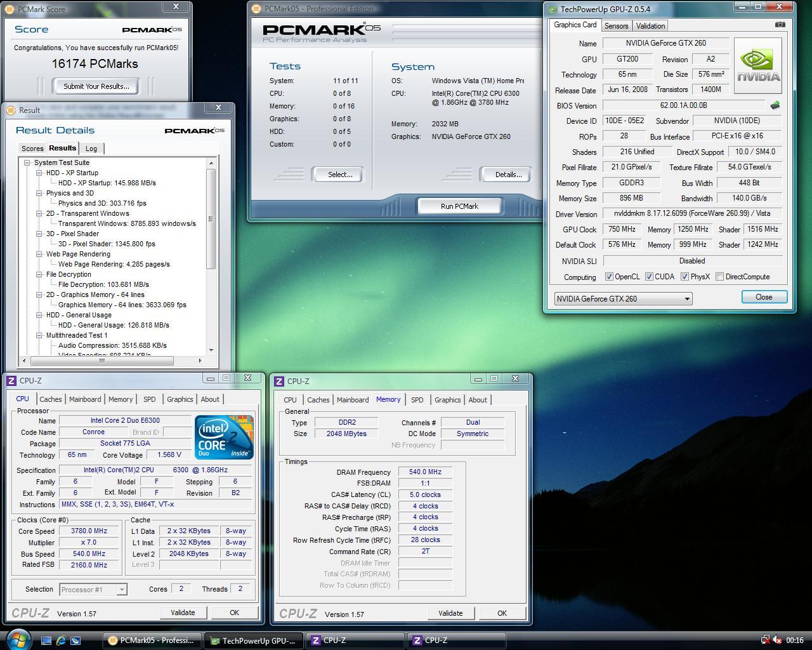
Task: Collapse the Web Page Rendering node
Action: point(39,254)
